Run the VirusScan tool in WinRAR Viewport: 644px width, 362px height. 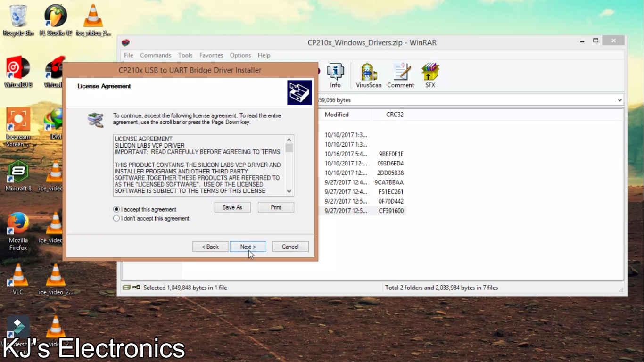click(x=369, y=76)
